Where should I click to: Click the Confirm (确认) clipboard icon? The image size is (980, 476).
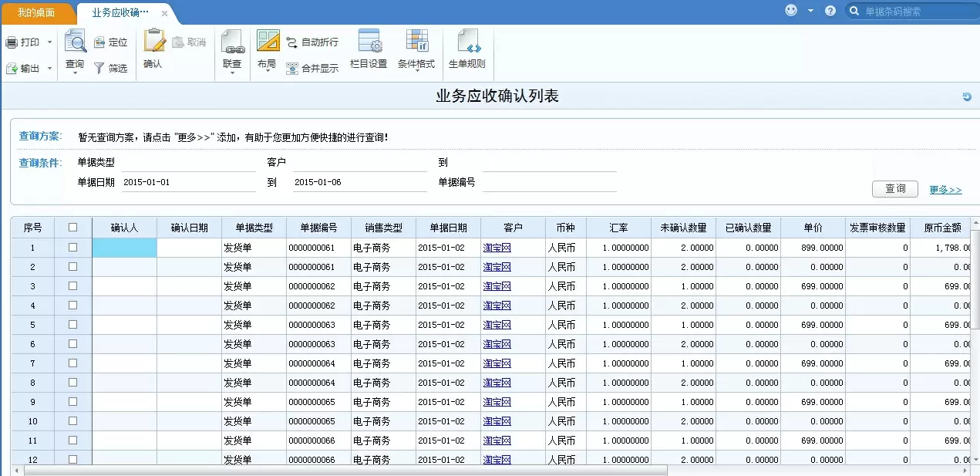point(153,41)
